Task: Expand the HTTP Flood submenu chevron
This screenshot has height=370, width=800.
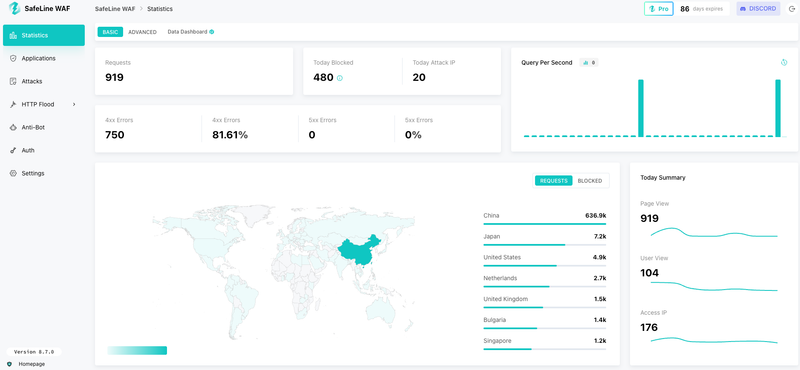Action: coord(74,104)
